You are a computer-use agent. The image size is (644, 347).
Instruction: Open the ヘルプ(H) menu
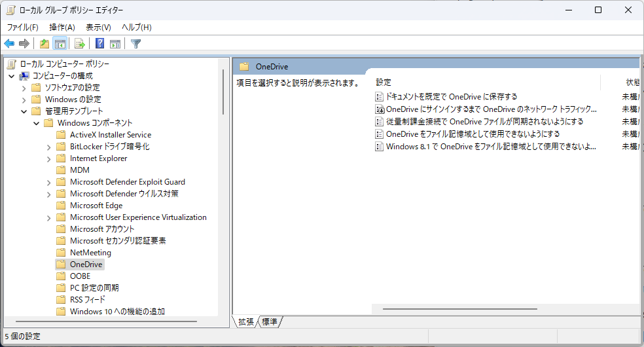tap(136, 27)
